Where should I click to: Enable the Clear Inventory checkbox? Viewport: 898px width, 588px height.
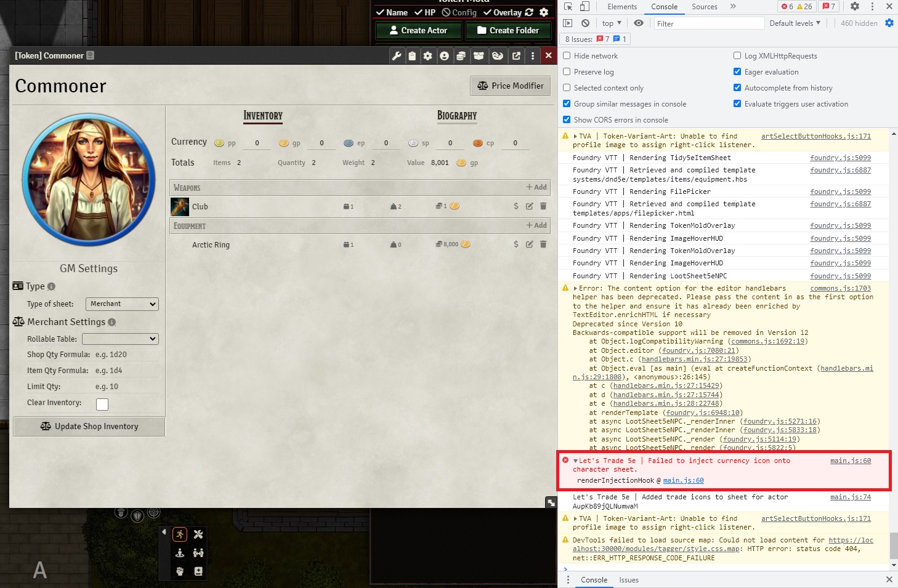[x=102, y=404]
